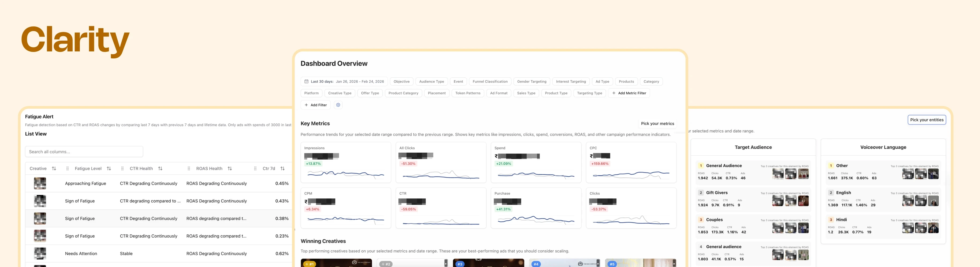Open the Last 30 days date range picker

[344, 81]
